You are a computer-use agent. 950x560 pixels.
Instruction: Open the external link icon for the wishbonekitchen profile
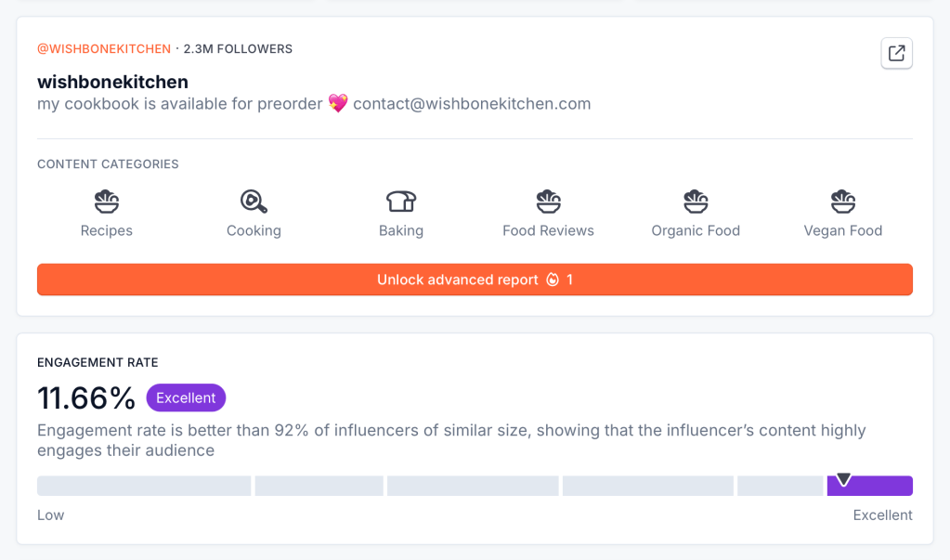[x=896, y=53]
